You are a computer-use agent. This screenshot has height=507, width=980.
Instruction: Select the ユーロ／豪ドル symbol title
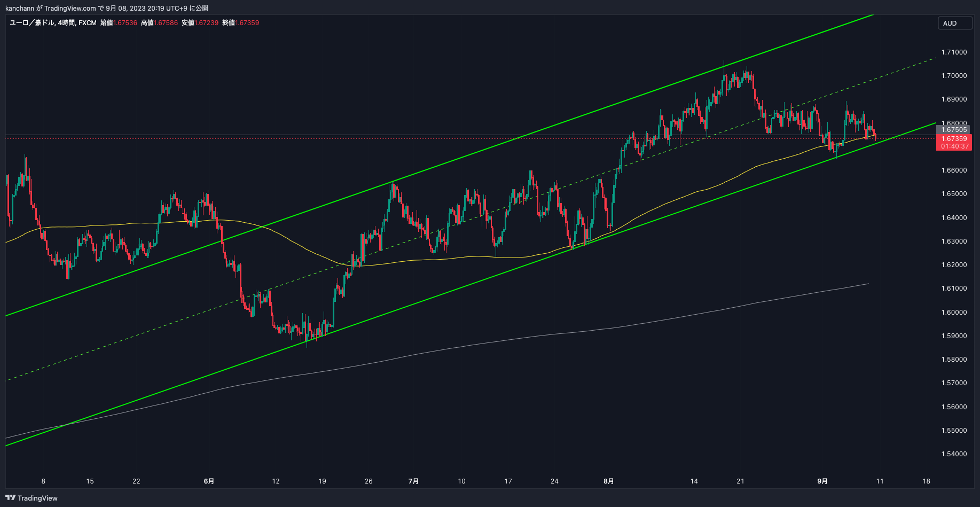pos(32,22)
